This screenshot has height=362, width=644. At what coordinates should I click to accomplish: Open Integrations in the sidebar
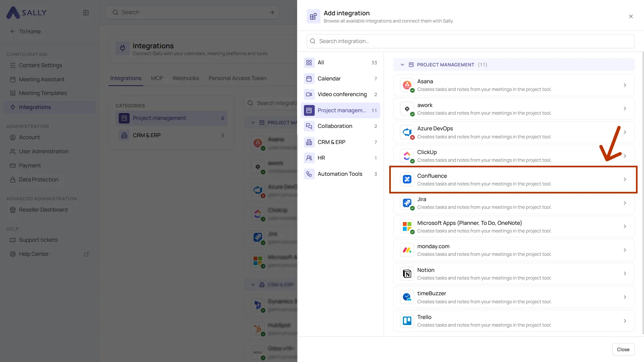(49, 107)
